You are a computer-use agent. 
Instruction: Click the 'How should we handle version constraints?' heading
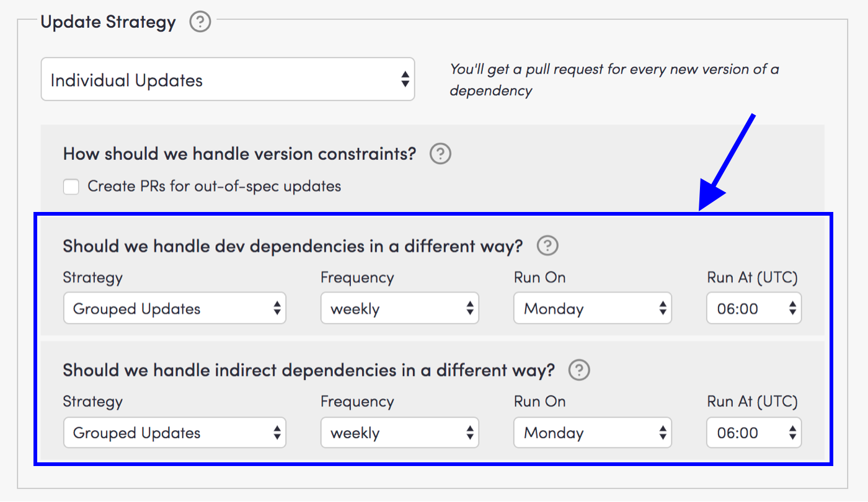pos(239,154)
